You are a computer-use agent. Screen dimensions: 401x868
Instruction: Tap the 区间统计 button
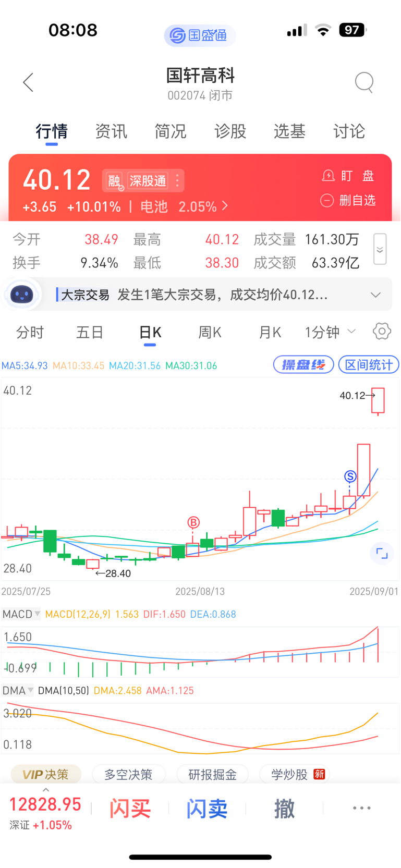coord(369,364)
